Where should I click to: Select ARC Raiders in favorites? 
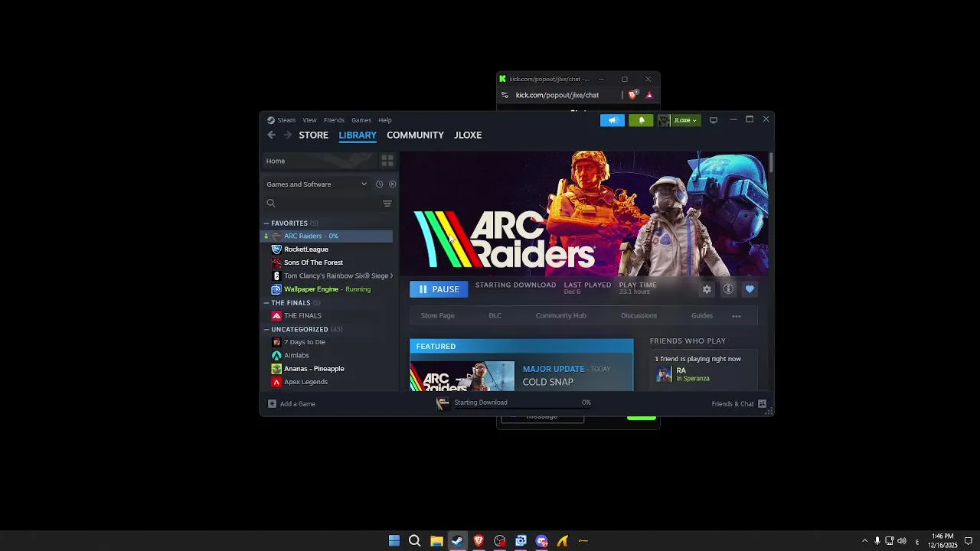pos(328,236)
